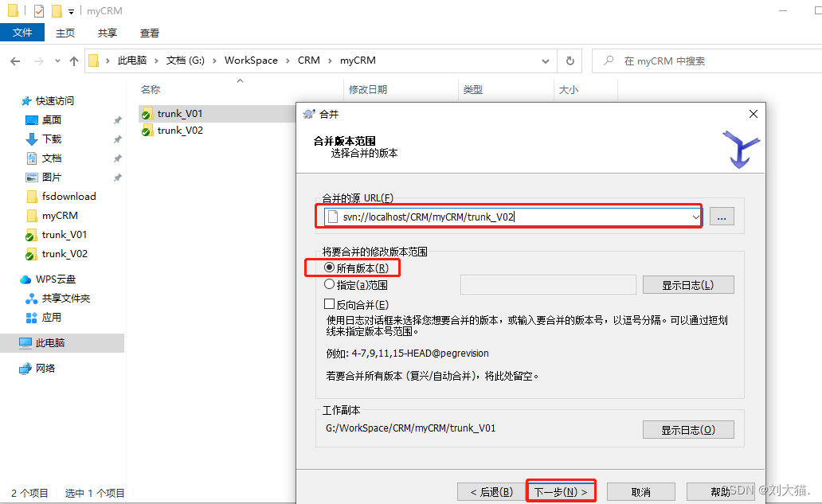
Task: Go back with < 后退(B)
Action: pyautogui.click(x=491, y=492)
